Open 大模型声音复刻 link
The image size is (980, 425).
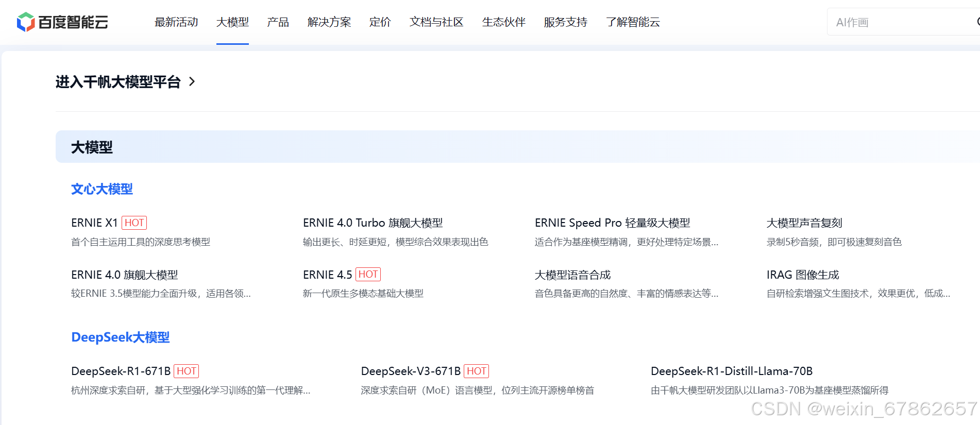click(x=804, y=223)
